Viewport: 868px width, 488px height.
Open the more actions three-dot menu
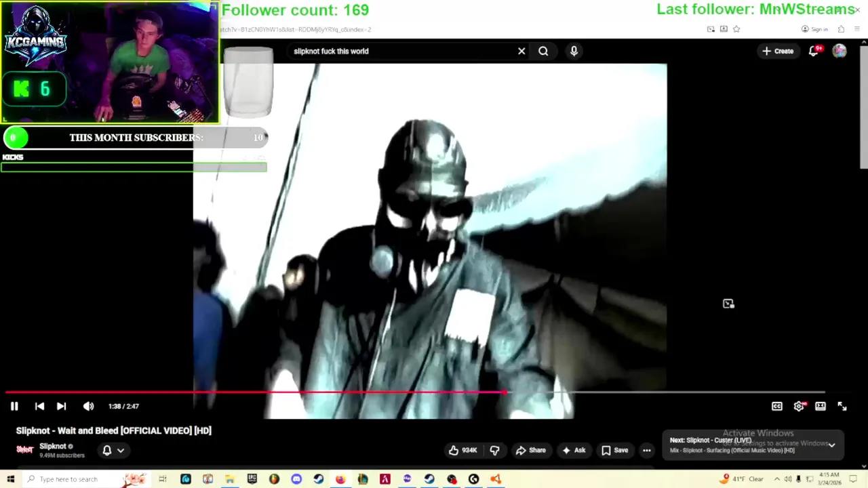pyautogui.click(x=647, y=450)
